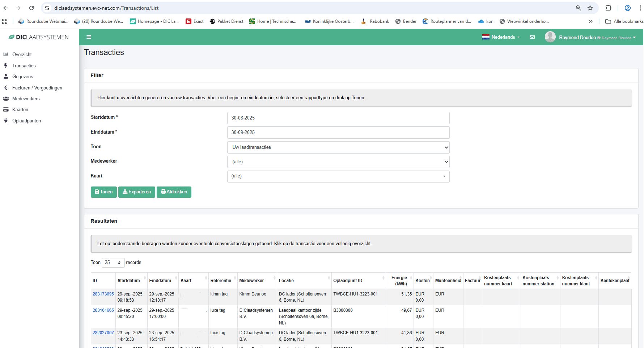Show more bookmarks with the chevron

(x=591, y=21)
